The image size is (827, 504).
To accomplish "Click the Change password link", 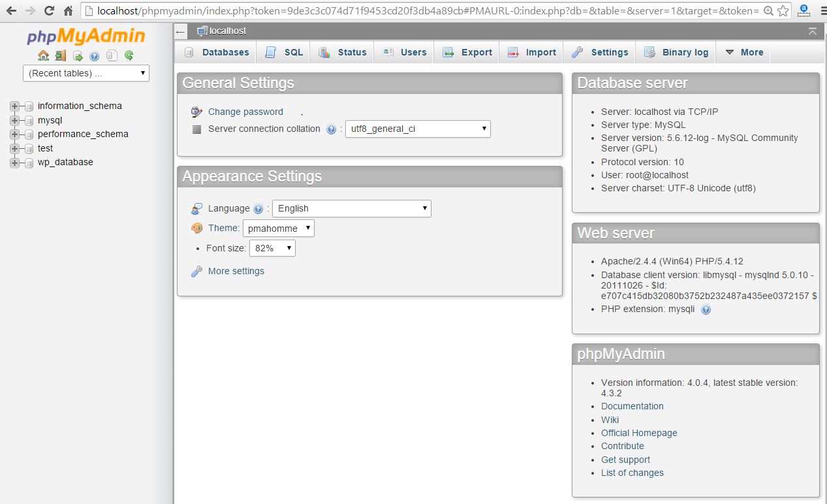I will [x=245, y=112].
